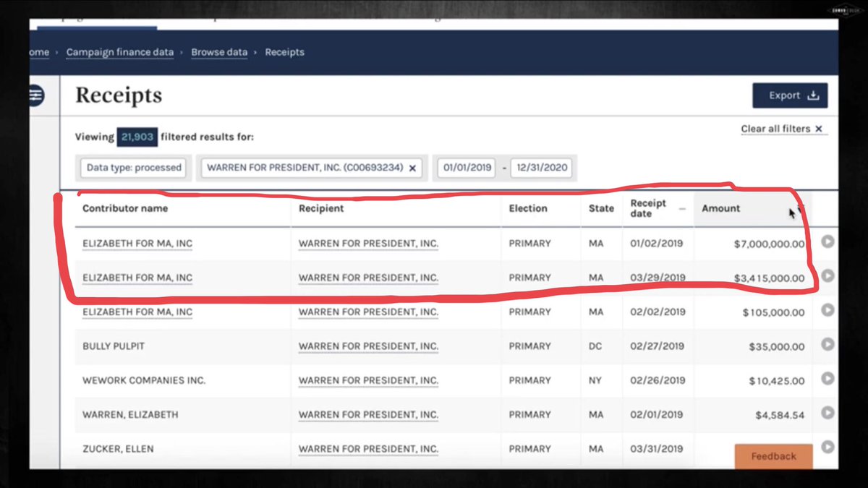
Task: Click the NY state cell
Action: pos(595,380)
